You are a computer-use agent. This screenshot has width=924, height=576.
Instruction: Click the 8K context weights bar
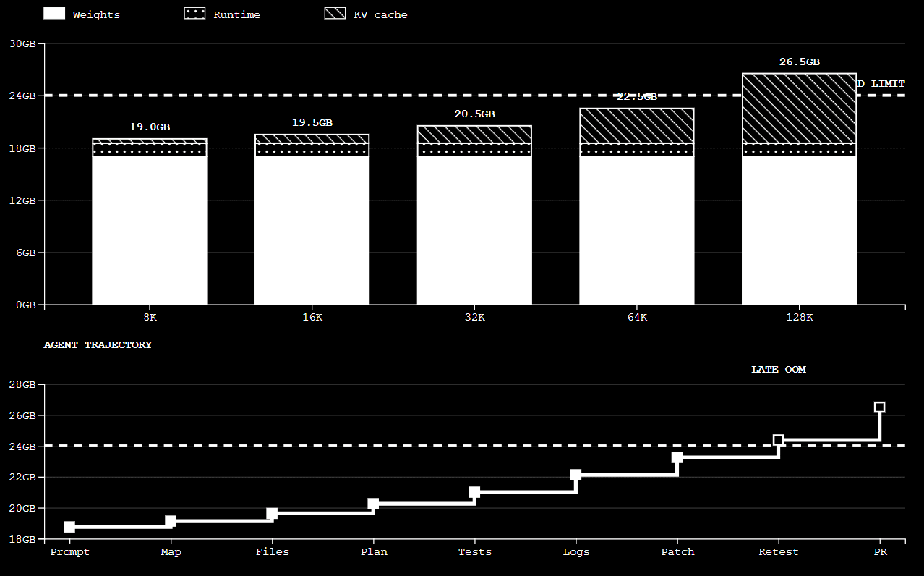pyautogui.click(x=150, y=230)
